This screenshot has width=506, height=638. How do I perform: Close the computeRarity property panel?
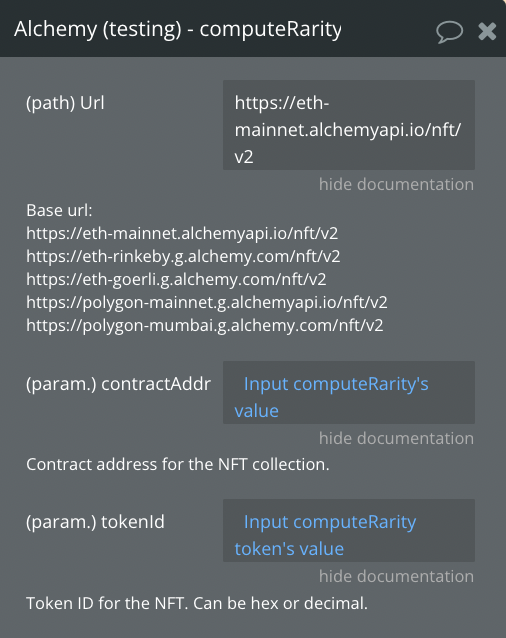[x=487, y=31]
